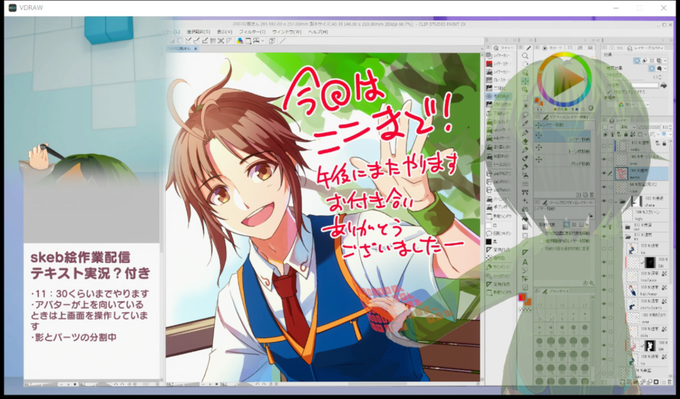The height and width of the screenshot is (399, 680).
Task: Toggle visibility of the chara folder layer
Action: point(604,201)
